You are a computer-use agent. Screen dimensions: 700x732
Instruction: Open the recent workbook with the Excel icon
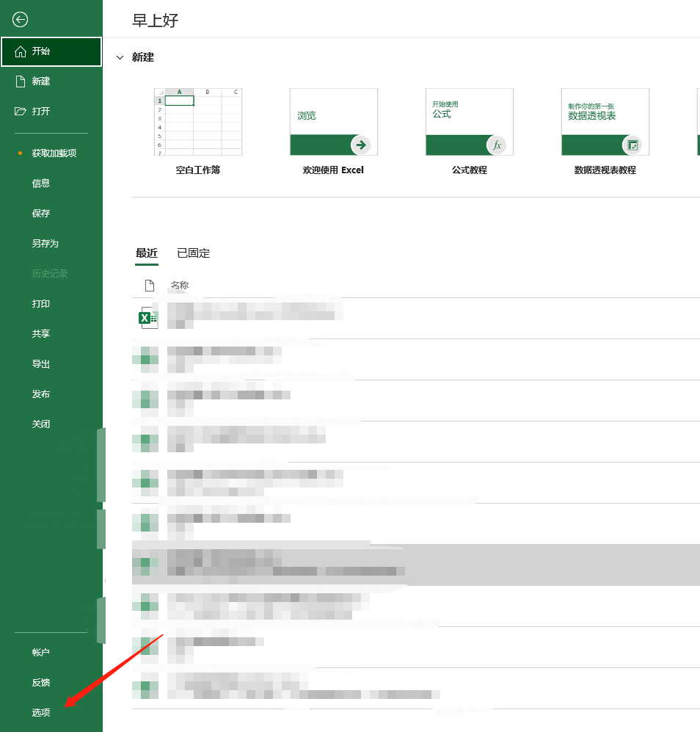pyautogui.click(x=149, y=318)
